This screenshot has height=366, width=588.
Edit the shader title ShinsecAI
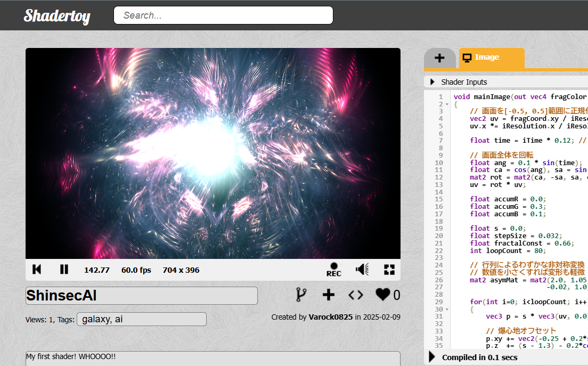141,296
